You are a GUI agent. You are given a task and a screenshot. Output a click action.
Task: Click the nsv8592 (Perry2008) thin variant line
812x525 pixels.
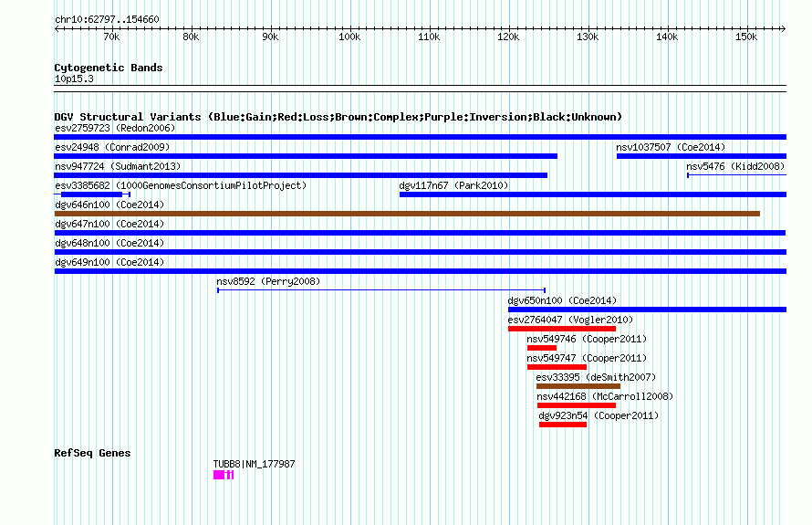[x=381, y=290]
